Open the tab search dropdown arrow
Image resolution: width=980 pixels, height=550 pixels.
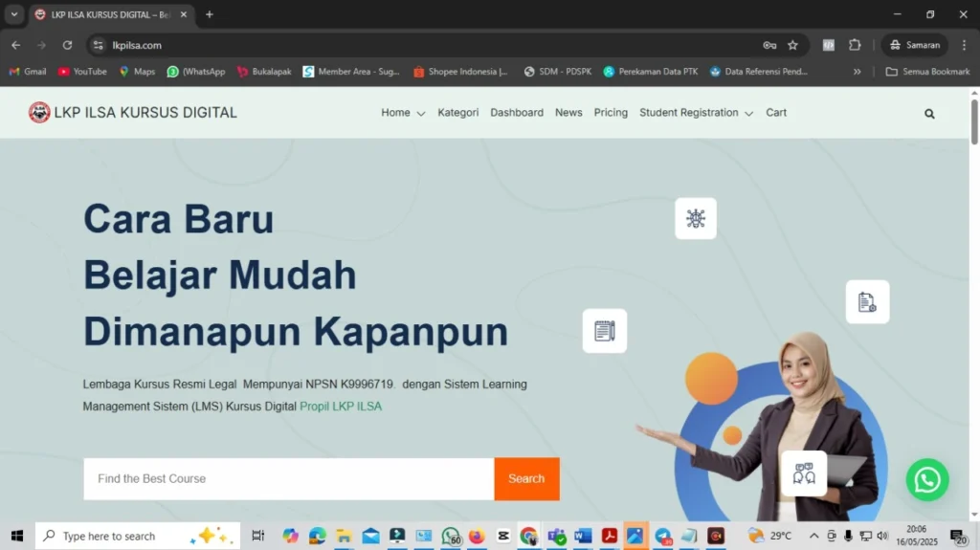[x=13, y=13]
